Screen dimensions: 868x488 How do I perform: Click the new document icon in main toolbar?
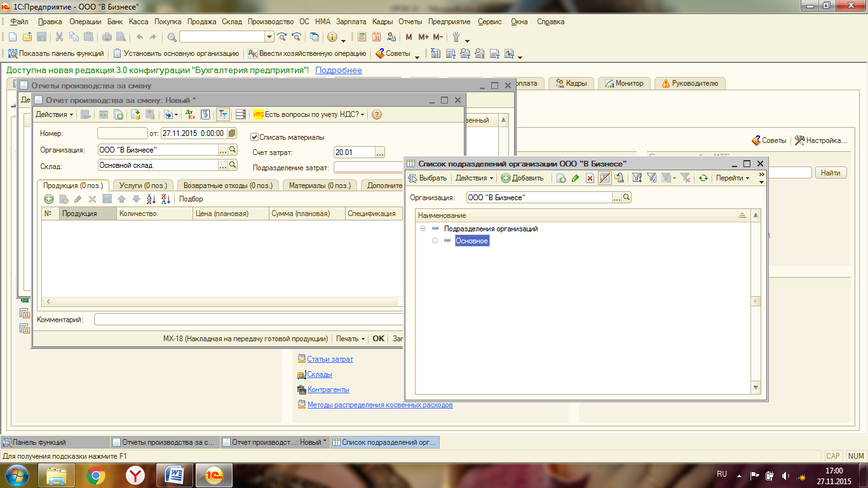coord(12,37)
